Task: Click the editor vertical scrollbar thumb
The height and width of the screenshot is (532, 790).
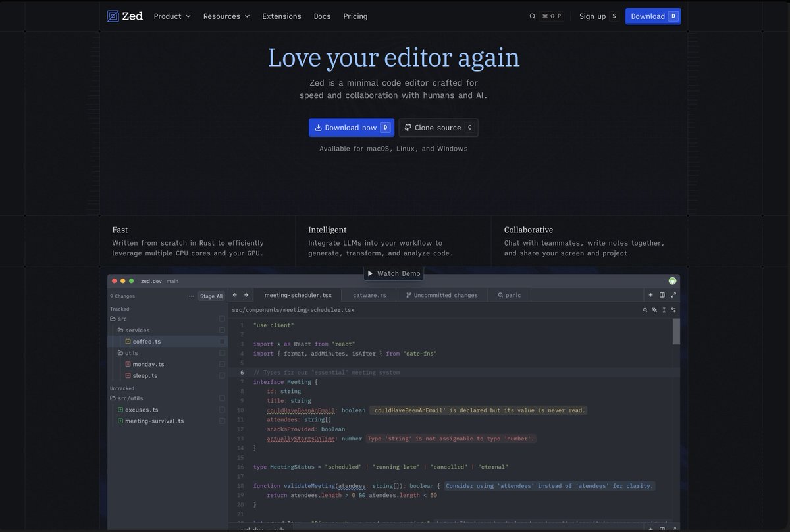Action: (676, 331)
